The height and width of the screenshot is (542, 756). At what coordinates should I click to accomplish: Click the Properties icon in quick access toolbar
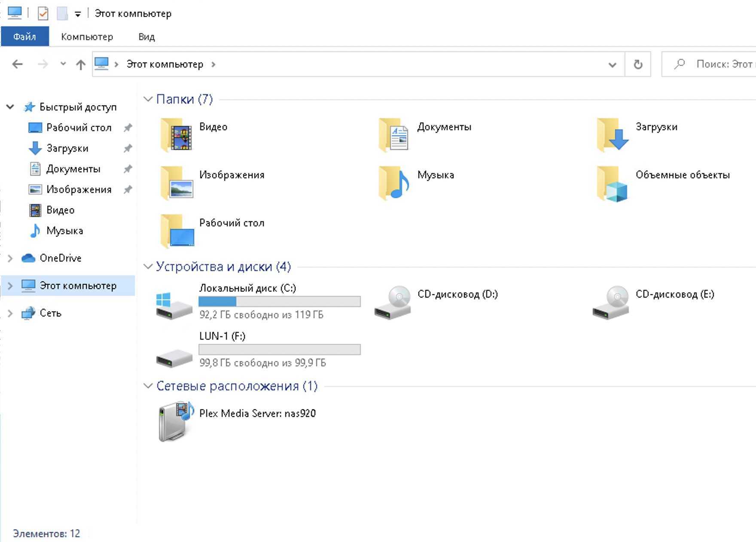pyautogui.click(x=43, y=13)
